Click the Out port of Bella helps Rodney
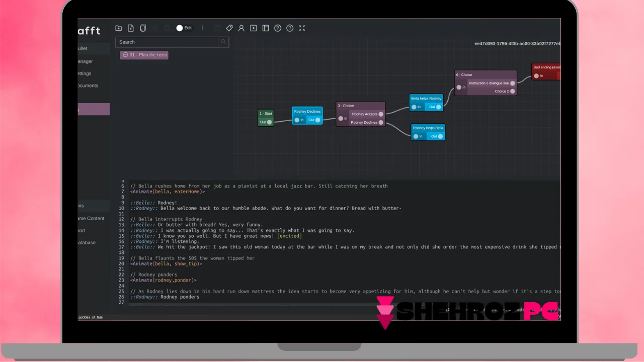Viewport: 644px width, 362px height. (x=439, y=107)
